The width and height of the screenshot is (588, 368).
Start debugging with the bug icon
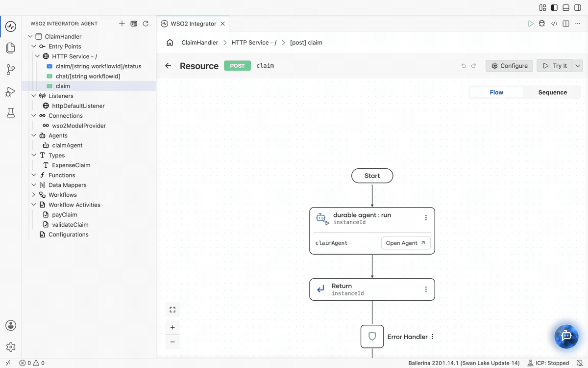click(542, 24)
